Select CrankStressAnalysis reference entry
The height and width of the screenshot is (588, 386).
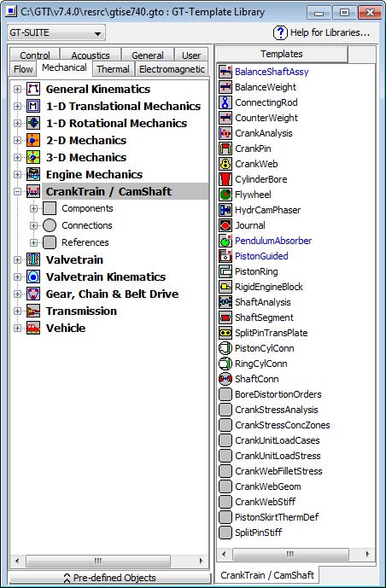(277, 410)
